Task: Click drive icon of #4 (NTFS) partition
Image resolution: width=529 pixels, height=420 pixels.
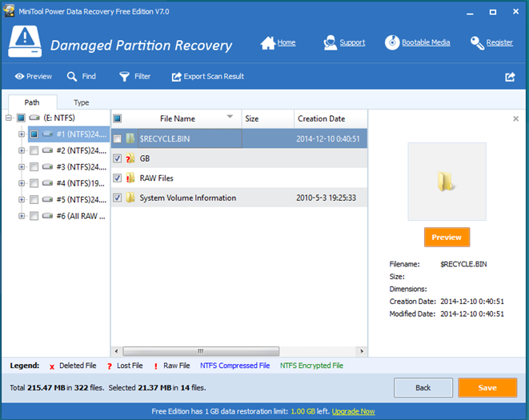Action: pyautogui.click(x=47, y=183)
